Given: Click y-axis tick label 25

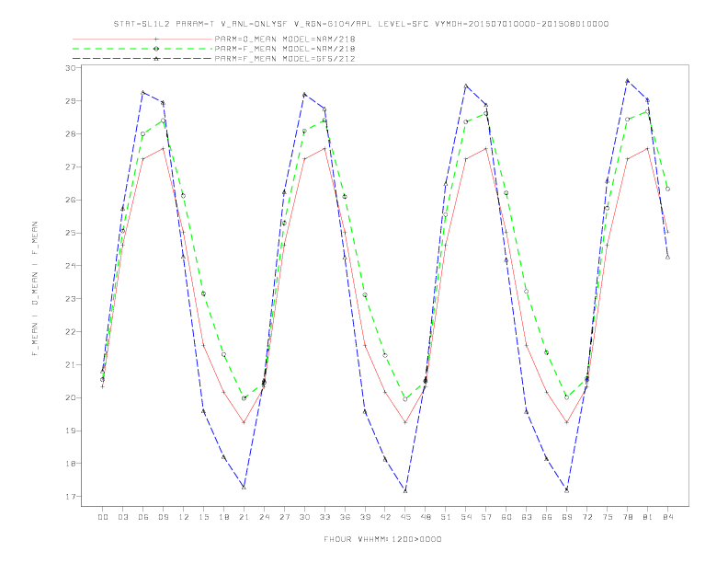Looking at the screenshot, I should [x=70, y=233].
